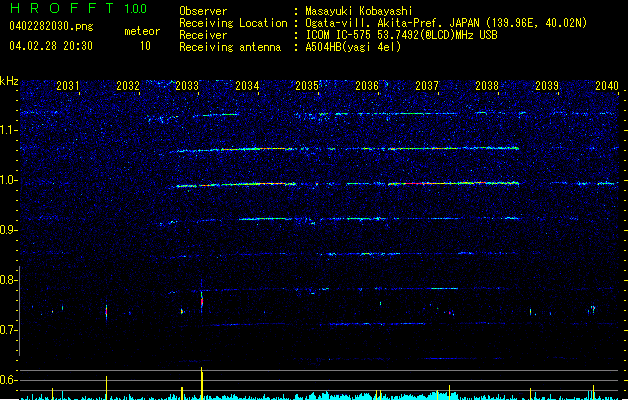The width and height of the screenshot is (629, 400).
Task: Click the 0.7 kHz axis label
Action: coord(7,330)
